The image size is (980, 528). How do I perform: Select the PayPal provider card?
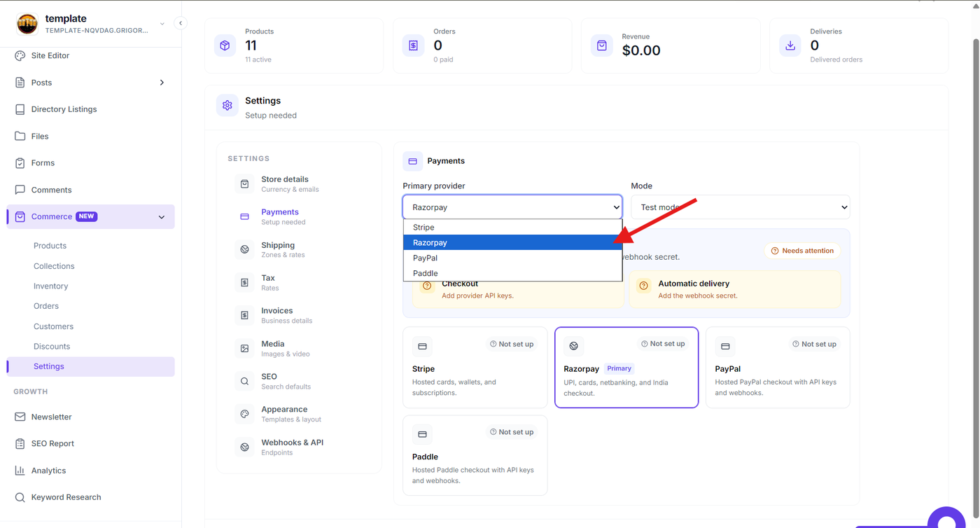pos(778,367)
